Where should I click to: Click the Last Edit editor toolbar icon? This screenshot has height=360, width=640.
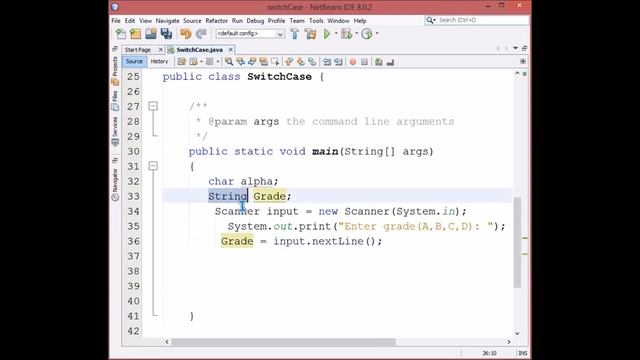[x=182, y=62]
